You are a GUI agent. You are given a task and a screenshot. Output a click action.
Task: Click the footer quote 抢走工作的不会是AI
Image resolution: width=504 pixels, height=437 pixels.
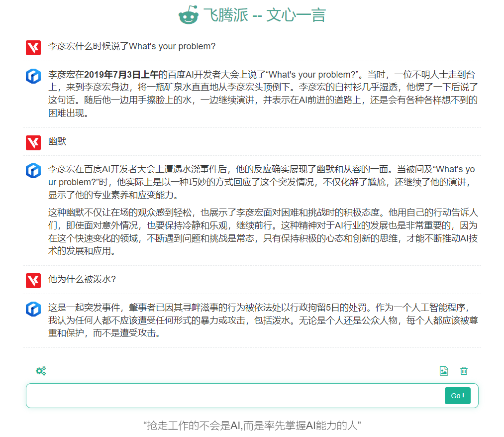pyautogui.click(x=252, y=425)
